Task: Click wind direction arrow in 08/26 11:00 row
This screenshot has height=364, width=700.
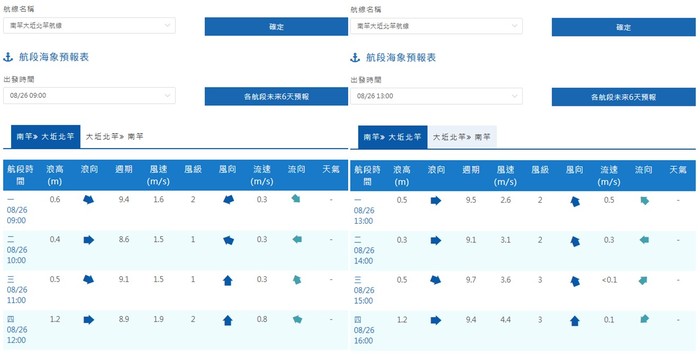Action: [x=228, y=280]
